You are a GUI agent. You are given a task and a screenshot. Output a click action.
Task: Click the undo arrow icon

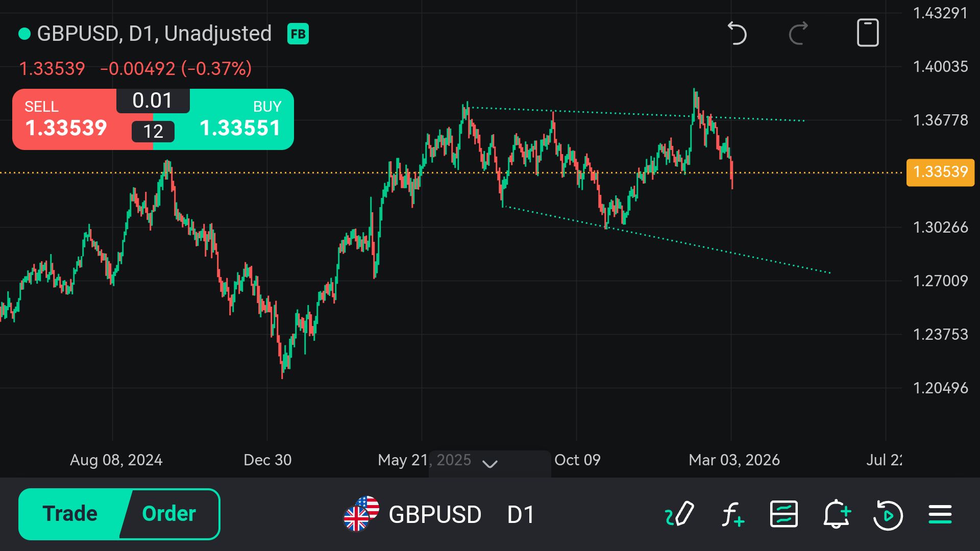point(737,34)
